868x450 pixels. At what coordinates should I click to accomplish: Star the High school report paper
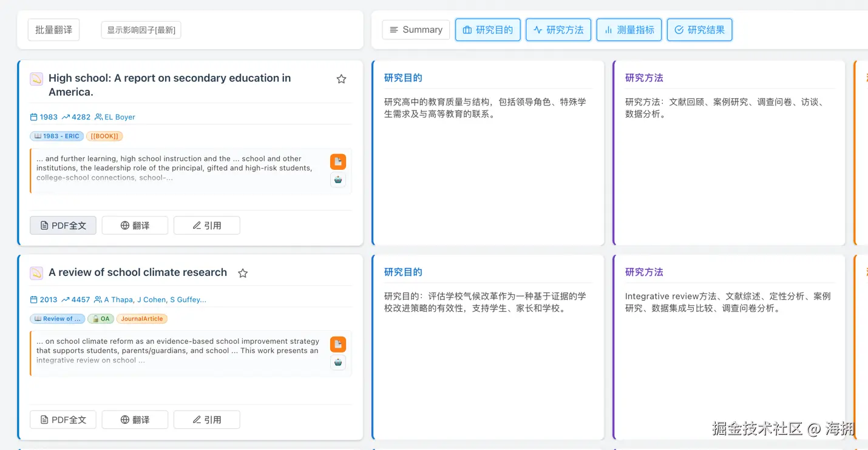341,79
